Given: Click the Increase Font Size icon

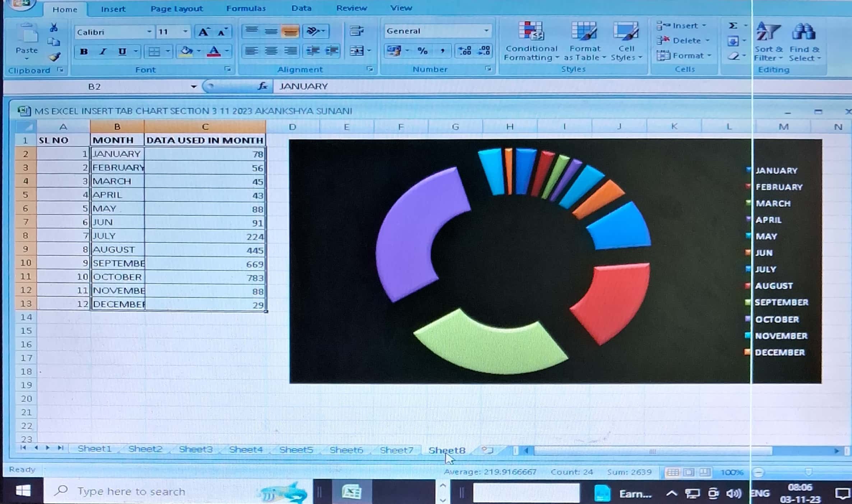Looking at the screenshot, I should point(204,32).
